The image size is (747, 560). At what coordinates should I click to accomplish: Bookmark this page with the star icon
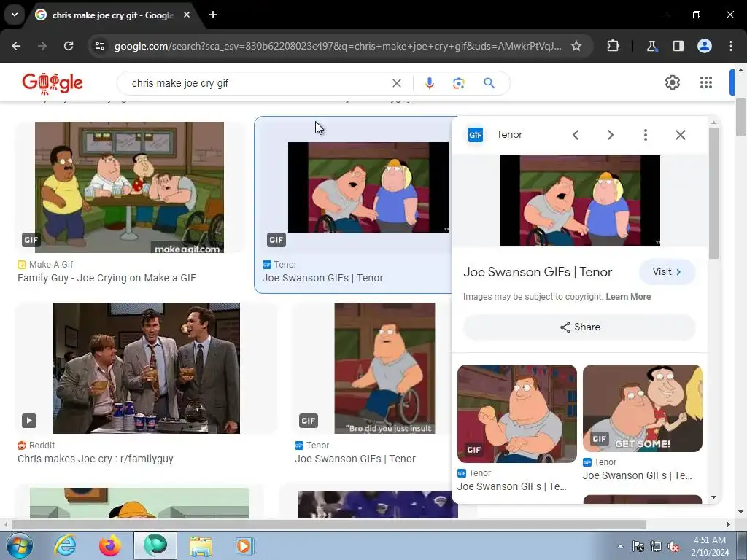pyautogui.click(x=576, y=46)
